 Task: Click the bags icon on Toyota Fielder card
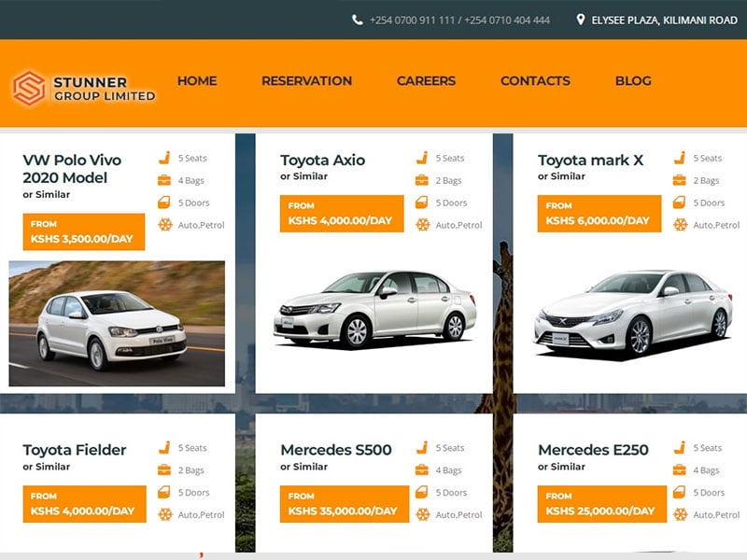(164, 470)
